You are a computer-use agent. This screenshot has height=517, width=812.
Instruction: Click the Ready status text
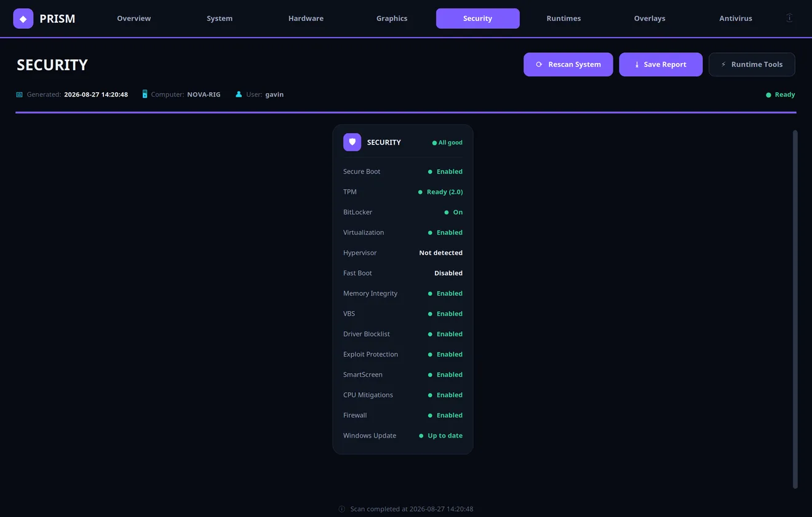click(785, 95)
